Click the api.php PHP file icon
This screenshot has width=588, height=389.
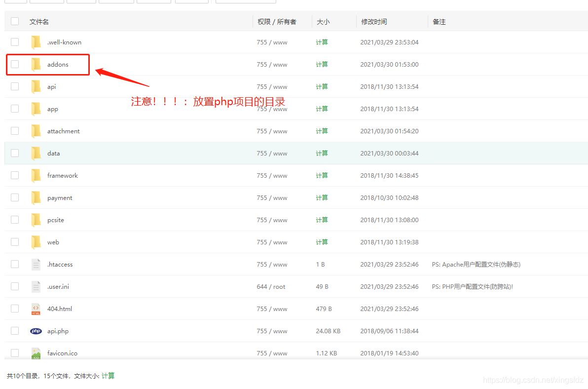36,331
